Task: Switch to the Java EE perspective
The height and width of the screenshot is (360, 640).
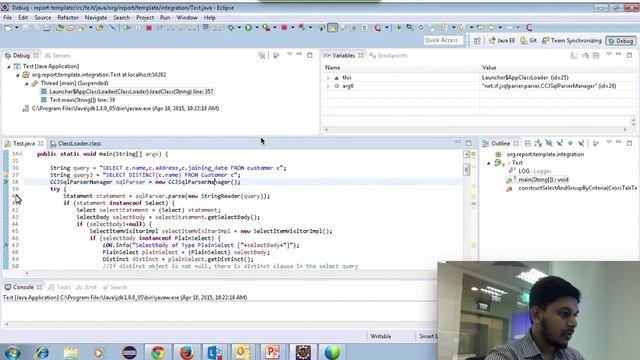Action: 502,40
